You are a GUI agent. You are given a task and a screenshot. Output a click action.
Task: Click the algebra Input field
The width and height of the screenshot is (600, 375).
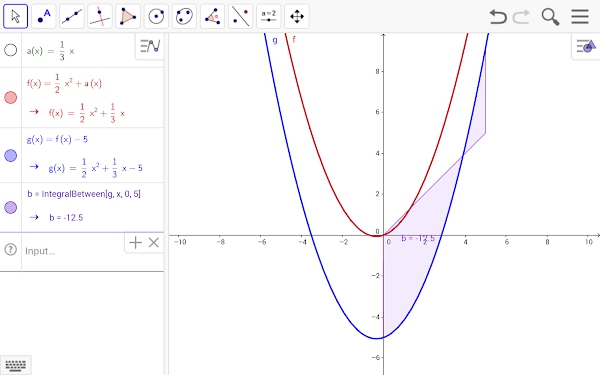(x=73, y=251)
